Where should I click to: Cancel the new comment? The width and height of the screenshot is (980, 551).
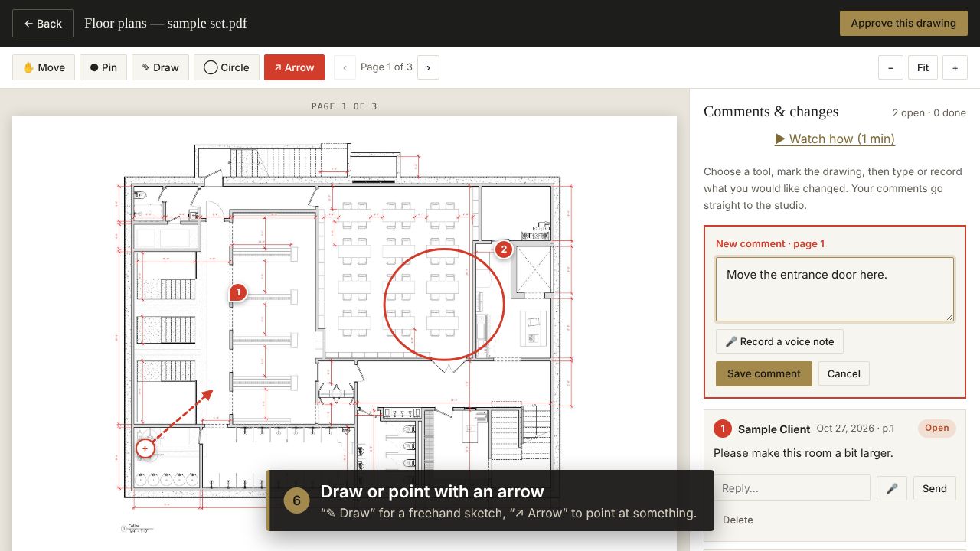pos(844,373)
